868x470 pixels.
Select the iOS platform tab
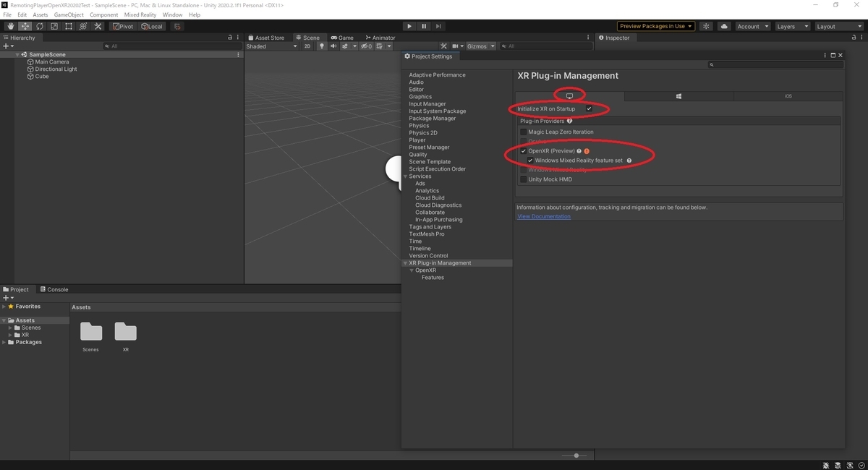point(788,96)
